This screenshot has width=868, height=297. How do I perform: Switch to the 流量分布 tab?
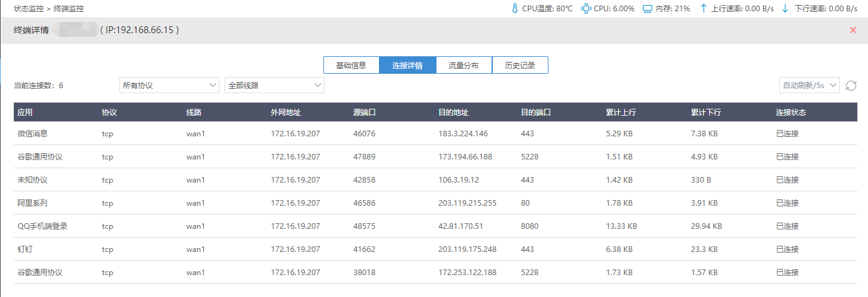463,65
